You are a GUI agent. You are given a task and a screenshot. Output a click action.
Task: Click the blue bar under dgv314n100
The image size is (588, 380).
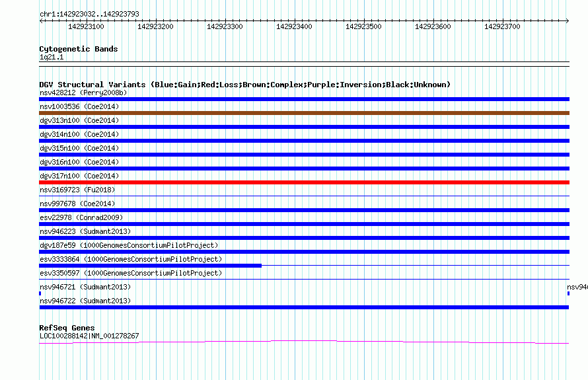point(304,141)
